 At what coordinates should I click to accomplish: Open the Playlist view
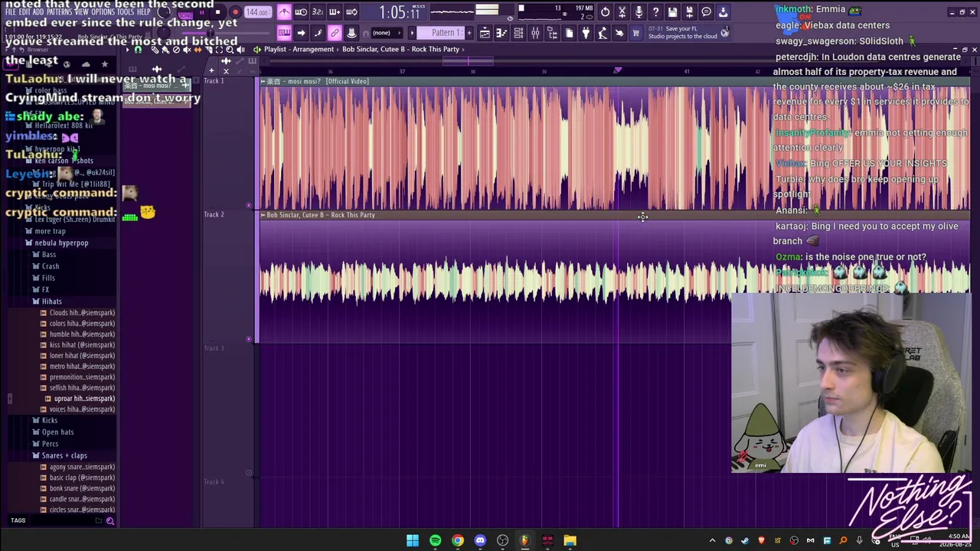(x=485, y=33)
